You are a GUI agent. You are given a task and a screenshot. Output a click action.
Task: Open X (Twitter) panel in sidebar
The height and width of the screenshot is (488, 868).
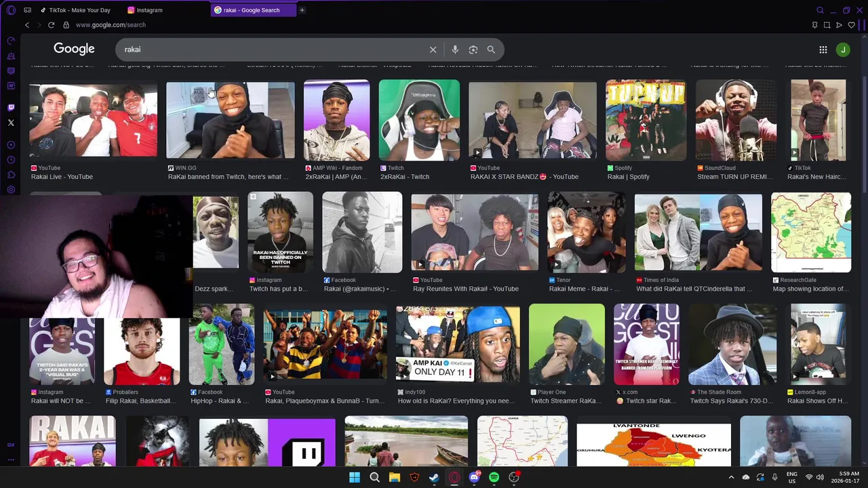11,123
